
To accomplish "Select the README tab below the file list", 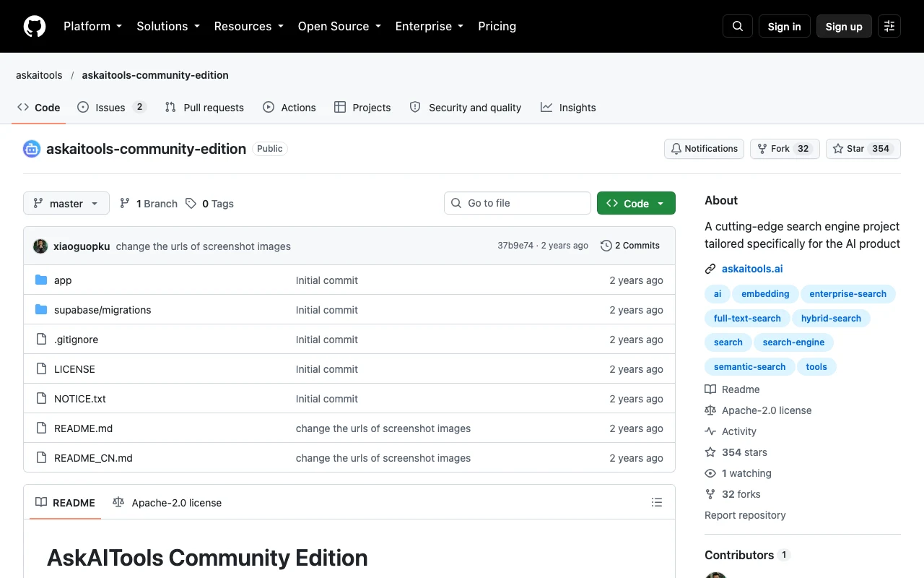I will click(x=66, y=503).
